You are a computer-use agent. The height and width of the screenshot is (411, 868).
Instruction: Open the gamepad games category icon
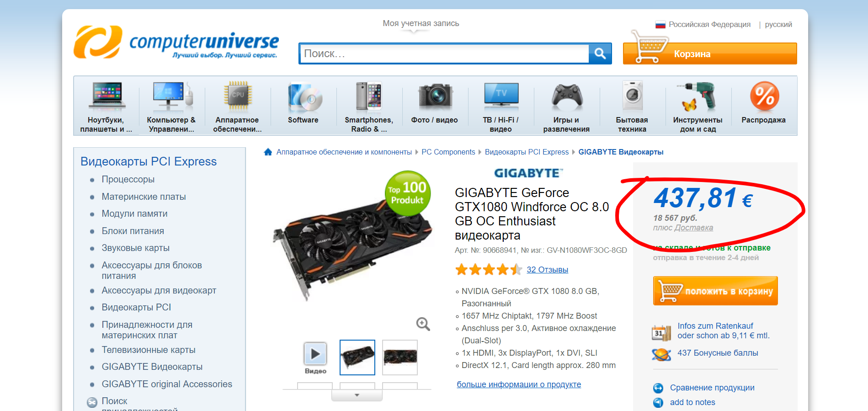click(x=567, y=97)
